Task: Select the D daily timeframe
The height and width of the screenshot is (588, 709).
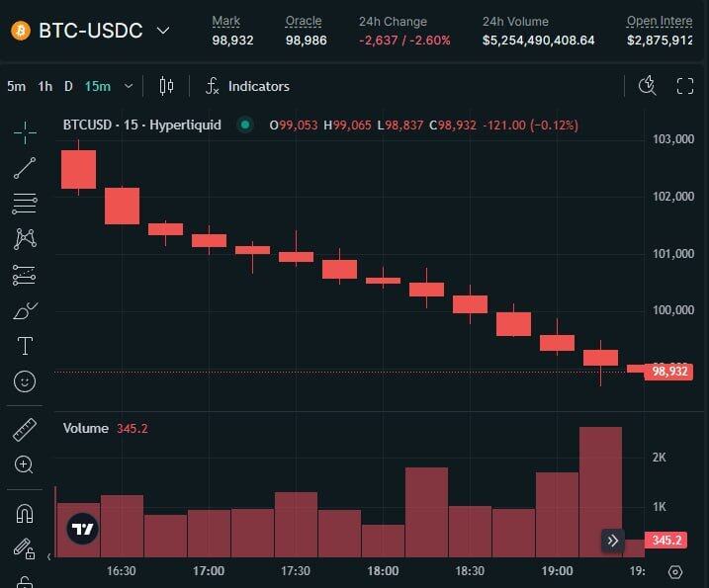Action: click(x=68, y=86)
